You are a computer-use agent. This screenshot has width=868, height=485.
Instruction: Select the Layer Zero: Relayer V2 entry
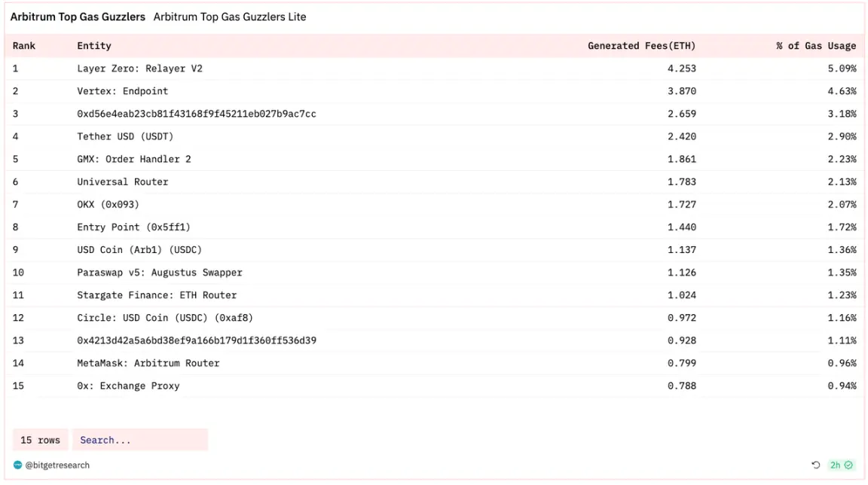[x=139, y=69]
